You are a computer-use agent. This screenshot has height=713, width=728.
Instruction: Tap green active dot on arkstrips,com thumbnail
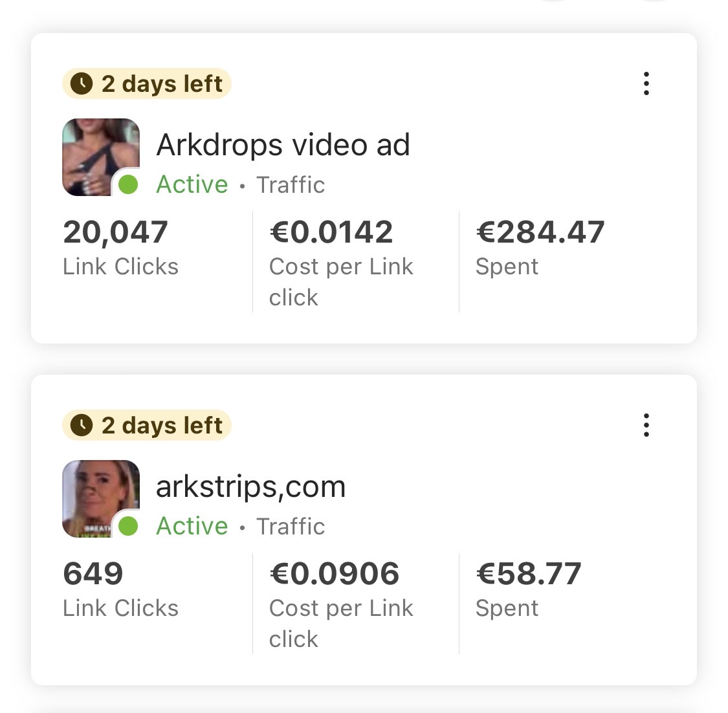pos(128,526)
